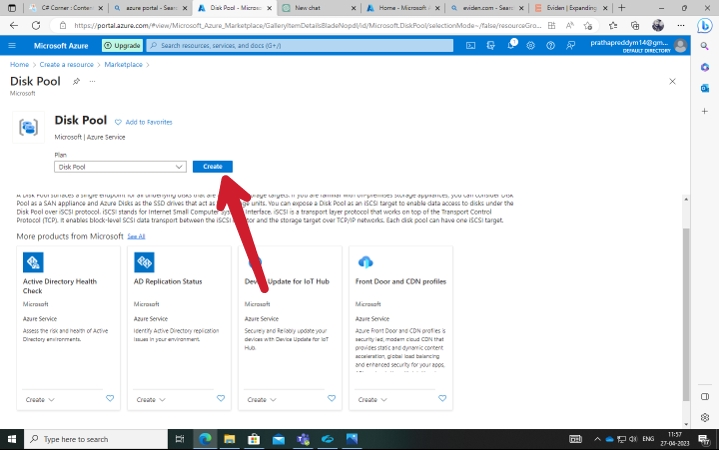Click the page vertical scrollbar thumb

point(686,314)
